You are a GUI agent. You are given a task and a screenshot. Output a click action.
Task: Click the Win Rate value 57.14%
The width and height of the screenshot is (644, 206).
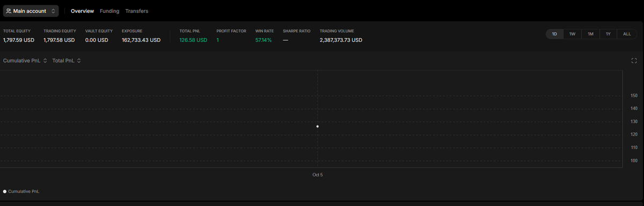click(264, 40)
